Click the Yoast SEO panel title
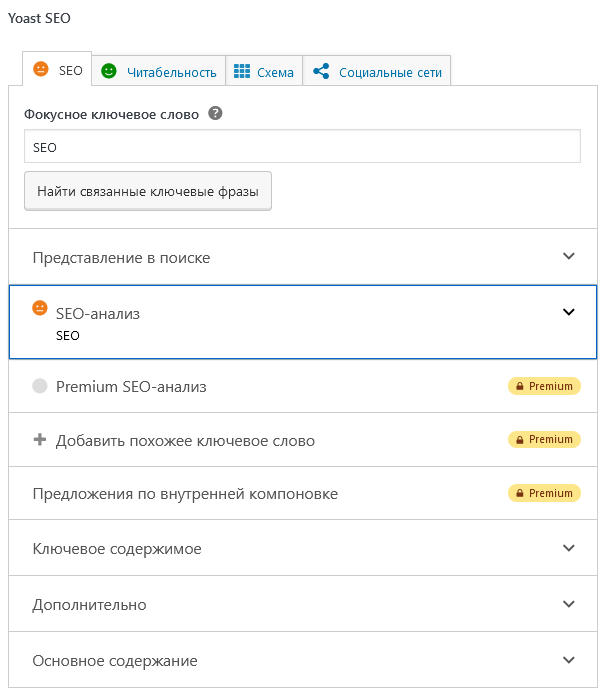Viewport: 602px width, 700px height. click(39, 18)
